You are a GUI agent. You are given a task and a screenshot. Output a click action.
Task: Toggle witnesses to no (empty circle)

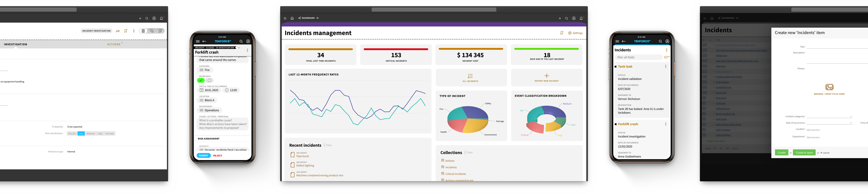(209, 80)
